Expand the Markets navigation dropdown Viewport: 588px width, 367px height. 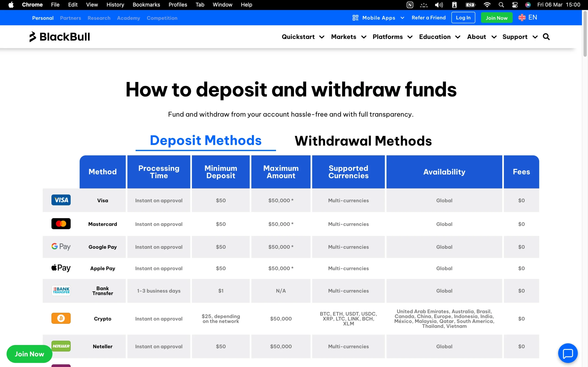click(x=344, y=37)
